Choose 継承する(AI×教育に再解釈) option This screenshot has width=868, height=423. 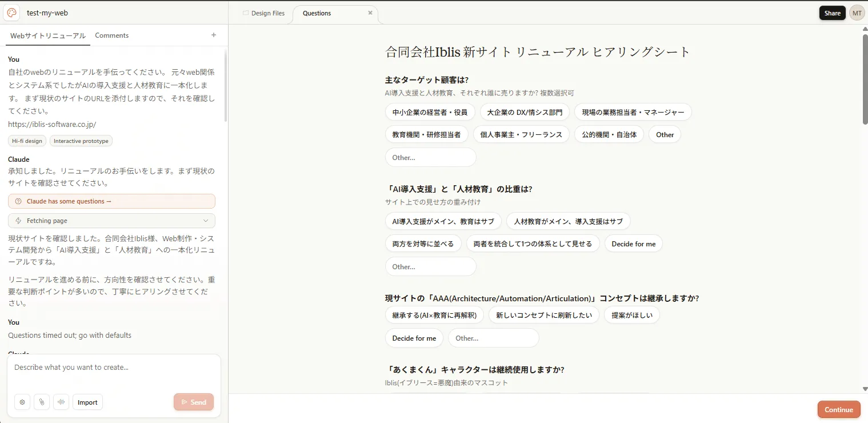pyautogui.click(x=435, y=315)
